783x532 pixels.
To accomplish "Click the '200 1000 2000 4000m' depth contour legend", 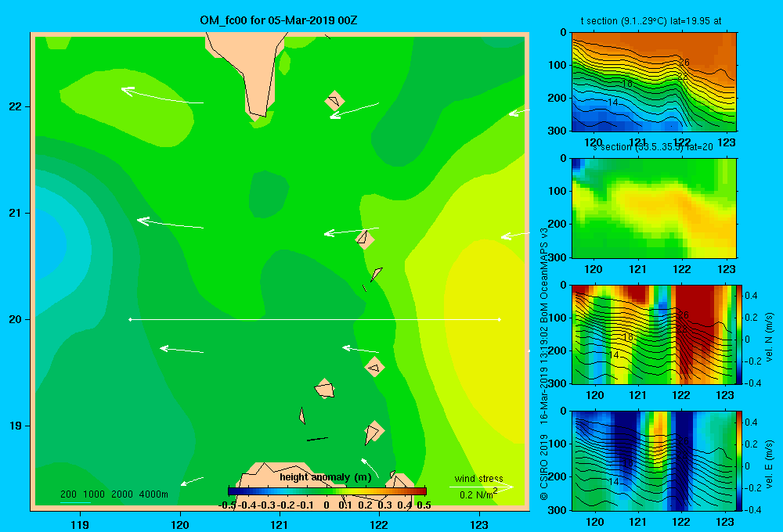I will point(114,494).
